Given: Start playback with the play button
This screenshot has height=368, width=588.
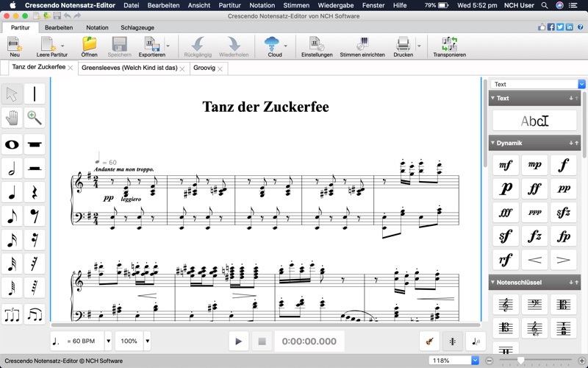Looking at the screenshot, I should point(238,342).
